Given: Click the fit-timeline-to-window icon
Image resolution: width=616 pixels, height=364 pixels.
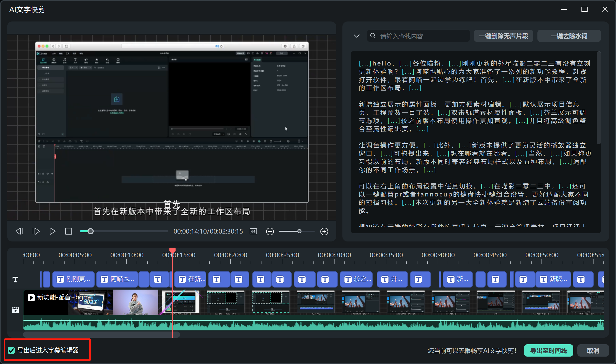Looking at the screenshot, I should coord(253,231).
